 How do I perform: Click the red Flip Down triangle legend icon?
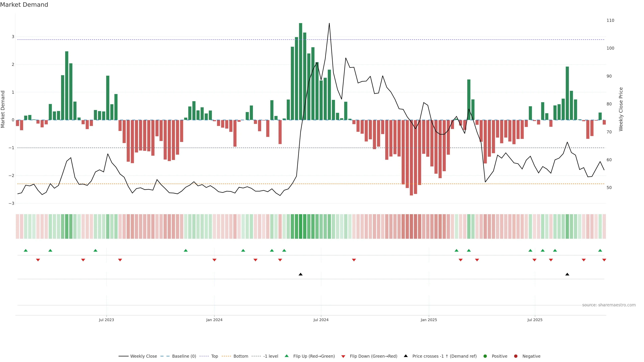(x=343, y=356)
